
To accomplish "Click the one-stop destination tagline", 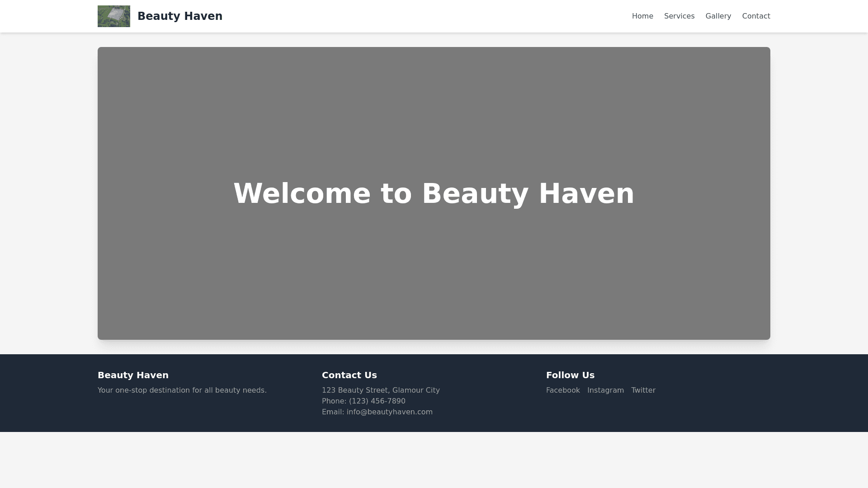I will [182, 390].
